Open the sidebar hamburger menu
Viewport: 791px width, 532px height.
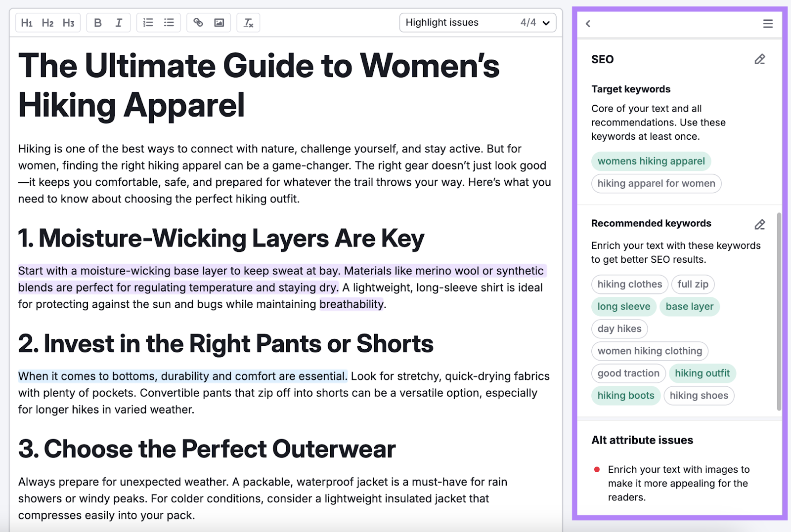click(768, 23)
